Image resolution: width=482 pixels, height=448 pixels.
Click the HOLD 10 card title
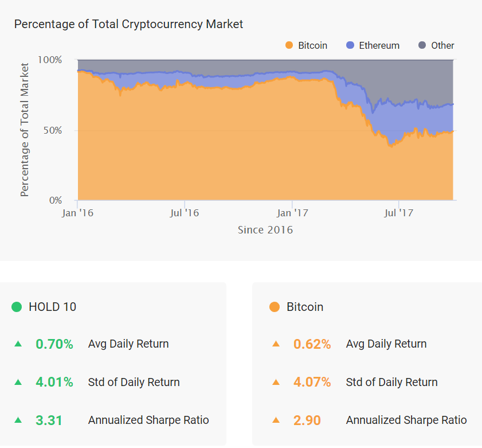53,307
